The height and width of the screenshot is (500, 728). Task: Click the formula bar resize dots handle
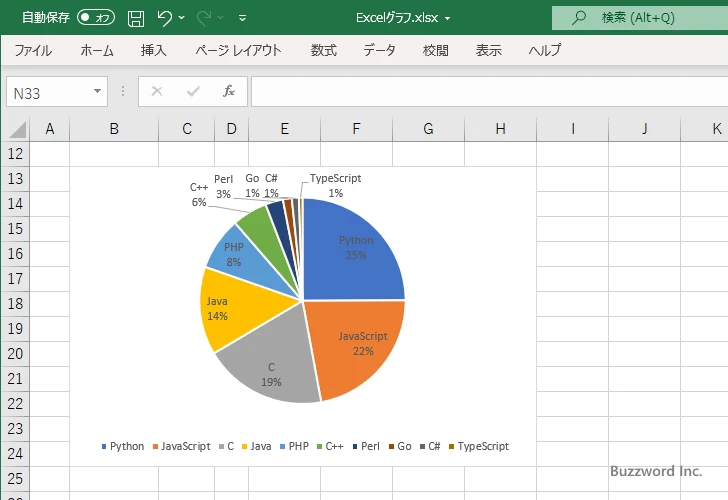(x=123, y=91)
